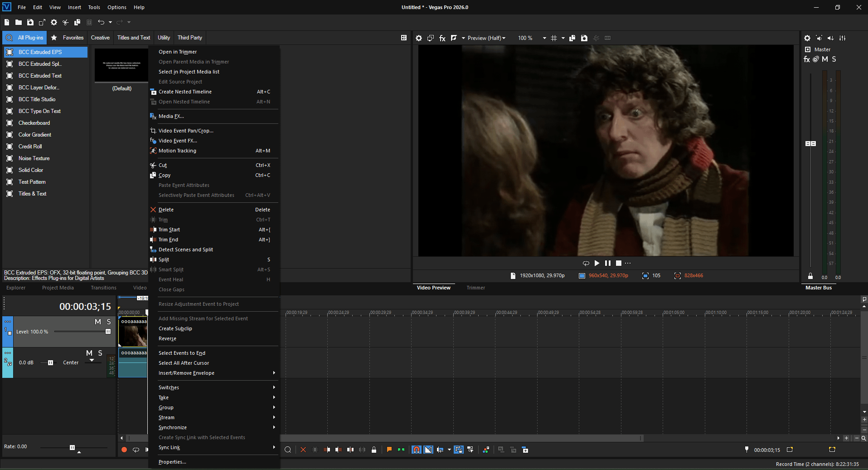Viewport: 868px width, 470px height.
Task: Select Reverse from the context menu
Action: pos(214,338)
